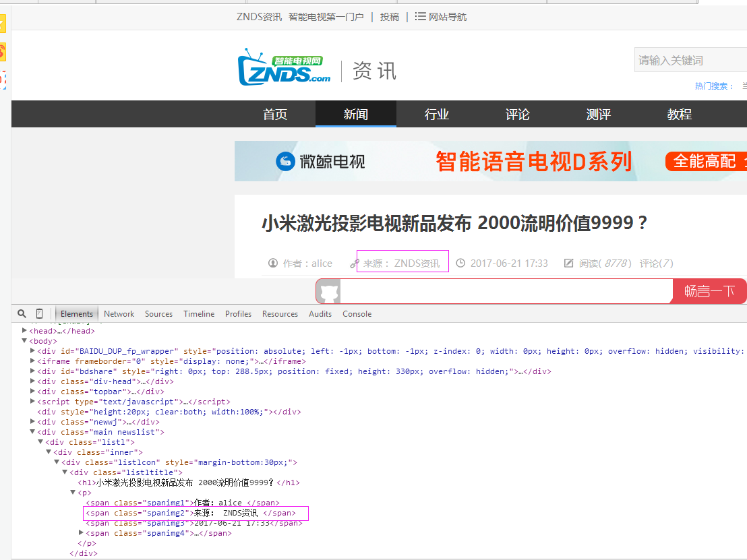
Task: Click the link icon beside 来源
Action: pos(355,263)
